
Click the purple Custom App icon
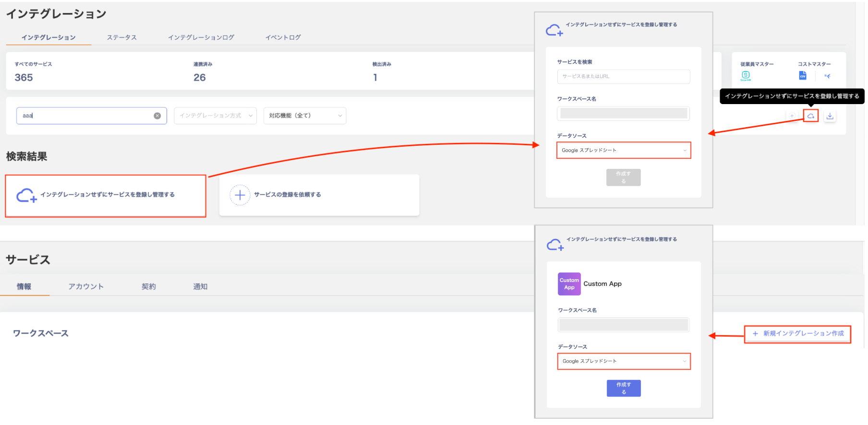tap(569, 284)
